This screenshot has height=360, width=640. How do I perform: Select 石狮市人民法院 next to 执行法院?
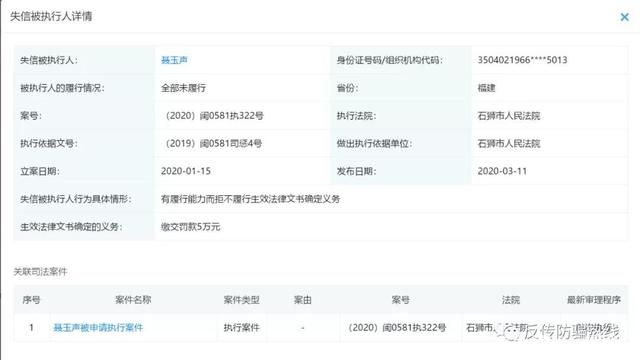point(509,116)
